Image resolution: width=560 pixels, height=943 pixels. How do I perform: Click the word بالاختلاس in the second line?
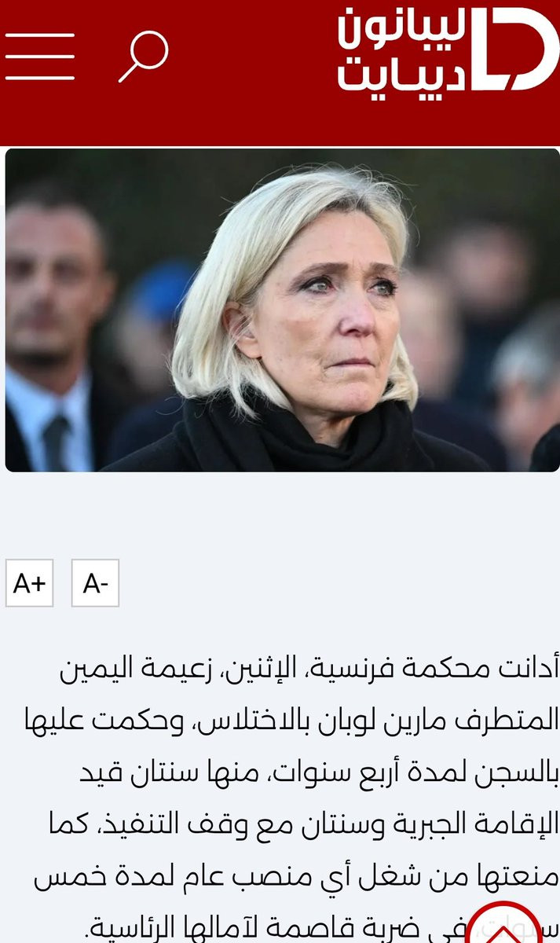point(264,720)
